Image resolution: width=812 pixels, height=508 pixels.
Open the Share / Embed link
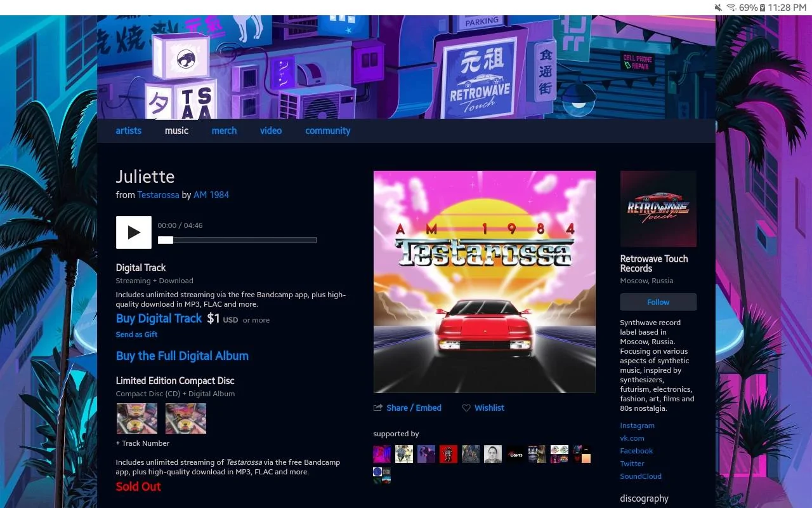pyautogui.click(x=414, y=408)
